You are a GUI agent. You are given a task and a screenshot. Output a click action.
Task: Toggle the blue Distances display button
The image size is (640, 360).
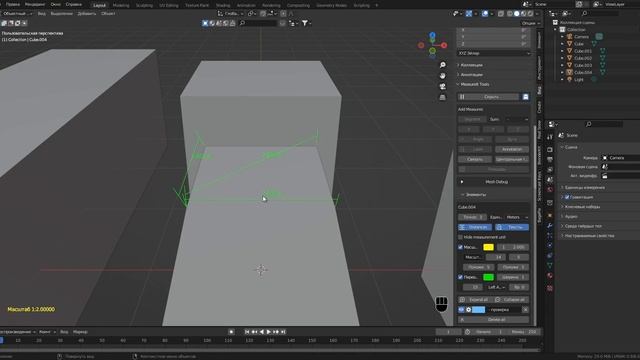475,227
